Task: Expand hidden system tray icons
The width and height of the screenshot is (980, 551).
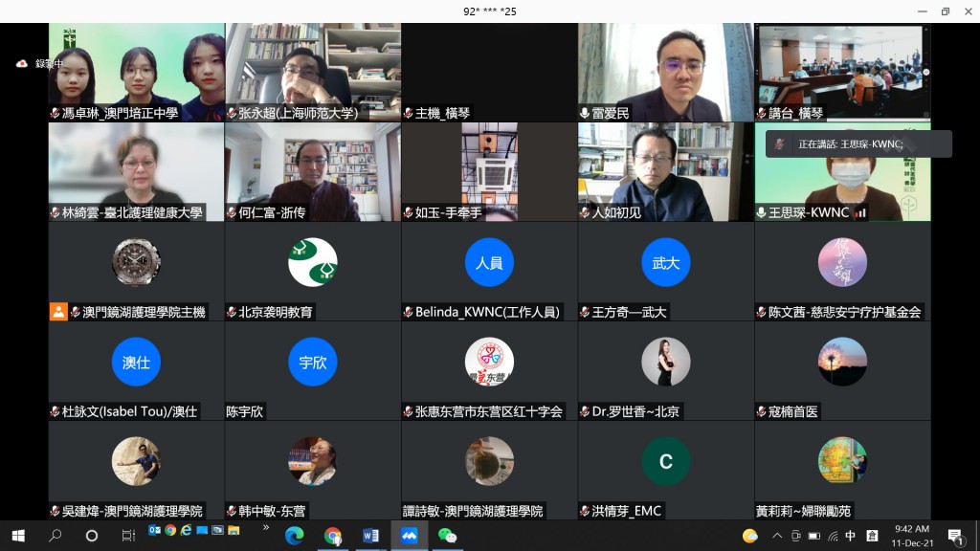Action: pos(777,536)
